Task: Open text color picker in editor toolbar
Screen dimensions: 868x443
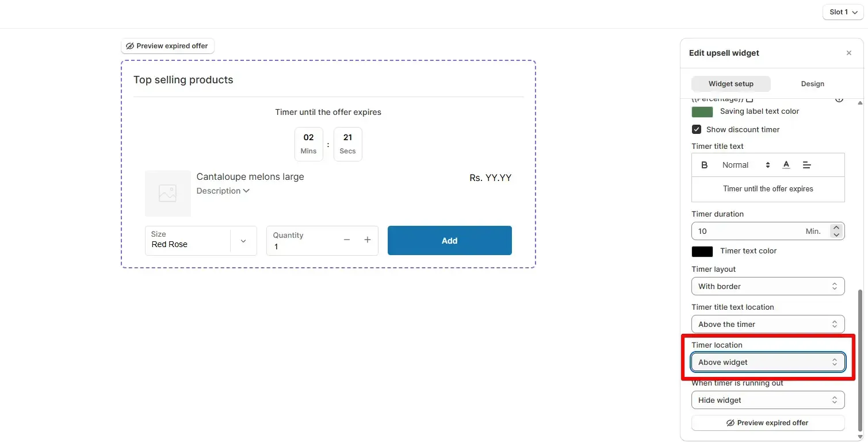Action: tap(786, 165)
